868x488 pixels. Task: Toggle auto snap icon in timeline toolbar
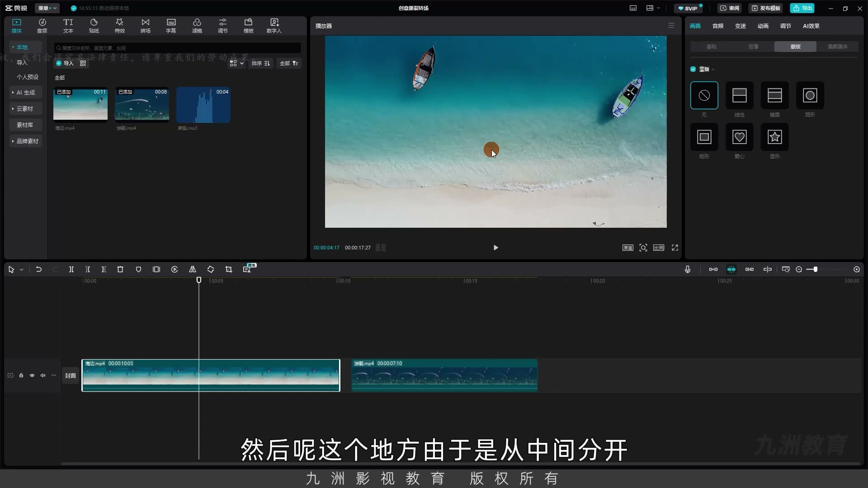point(731,269)
